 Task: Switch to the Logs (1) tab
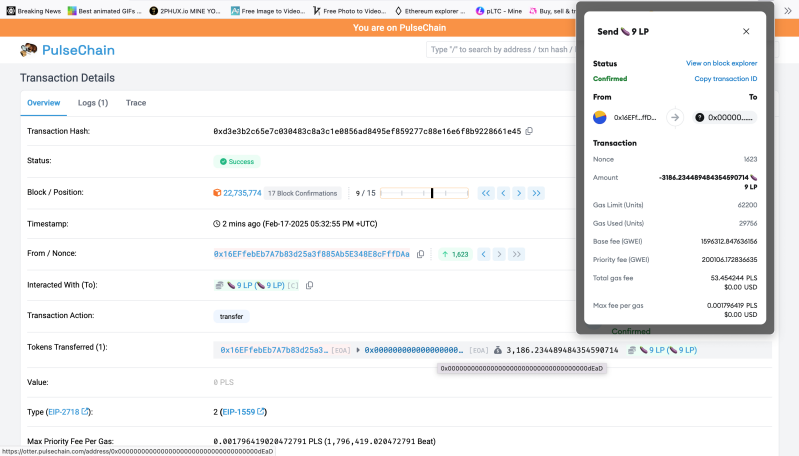[x=93, y=103]
